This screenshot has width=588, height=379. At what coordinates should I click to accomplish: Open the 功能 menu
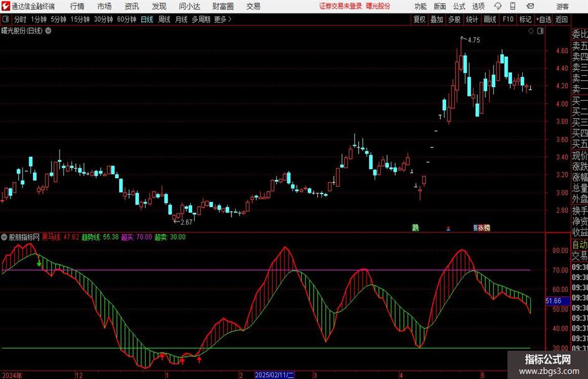pyautogui.click(x=421, y=6)
